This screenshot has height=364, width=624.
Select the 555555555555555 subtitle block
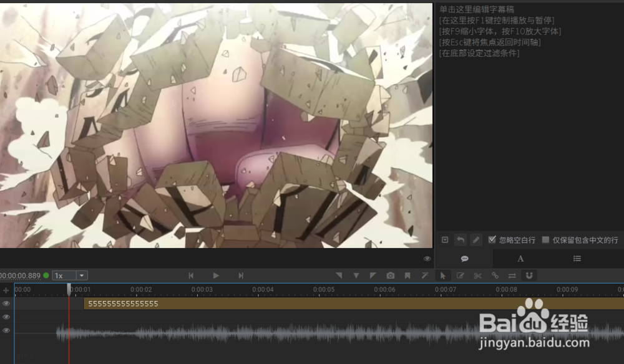pos(354,304)
